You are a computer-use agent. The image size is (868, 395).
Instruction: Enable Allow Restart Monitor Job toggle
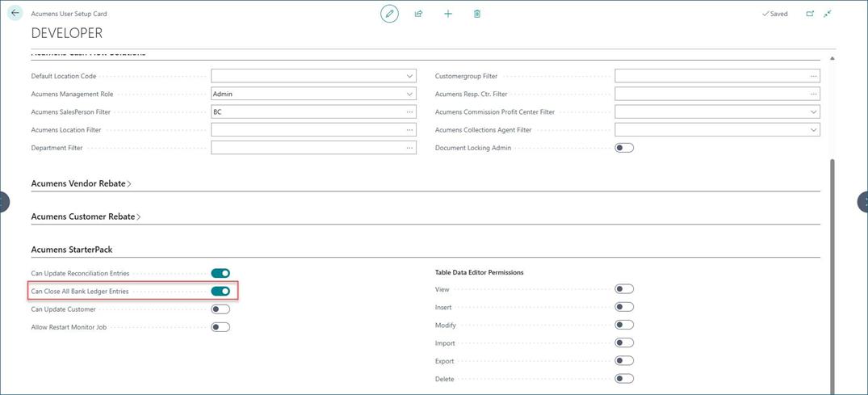[220, 327]
